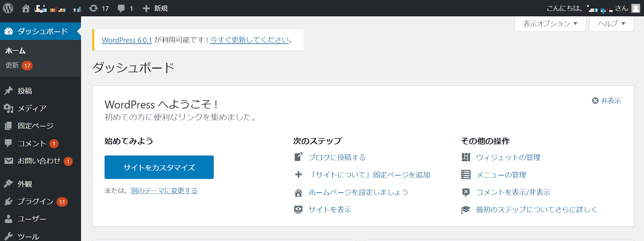Open 最初のステップについてさらに詳しく link
Viewport: 644px width, 241px height.
(537, 210)
